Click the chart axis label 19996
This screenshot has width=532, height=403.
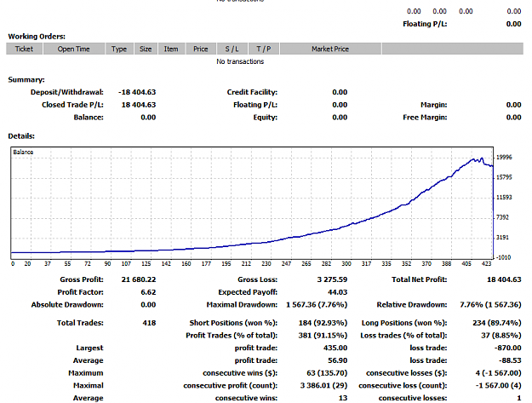[504, 157]
